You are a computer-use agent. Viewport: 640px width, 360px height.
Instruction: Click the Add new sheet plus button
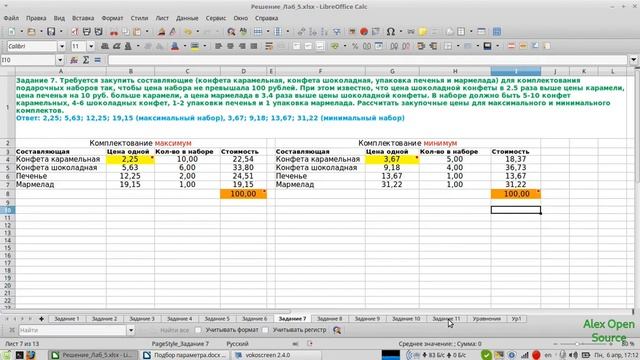[41, 319]
